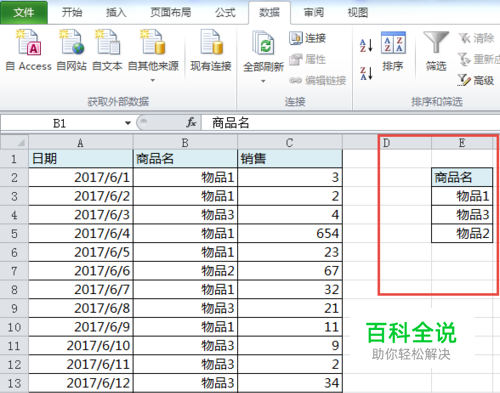Open the Name Box dropdown arrow
500x393 pixels.
click(x=128, y=123)
